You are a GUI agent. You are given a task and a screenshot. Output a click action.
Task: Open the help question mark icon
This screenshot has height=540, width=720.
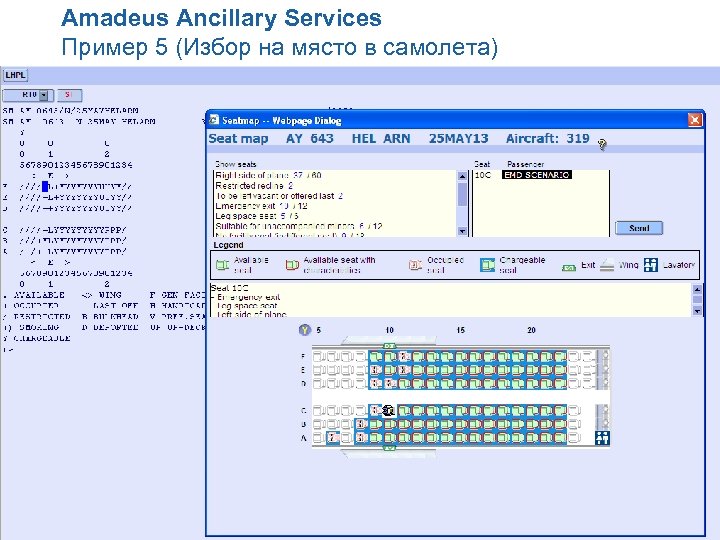602,145
